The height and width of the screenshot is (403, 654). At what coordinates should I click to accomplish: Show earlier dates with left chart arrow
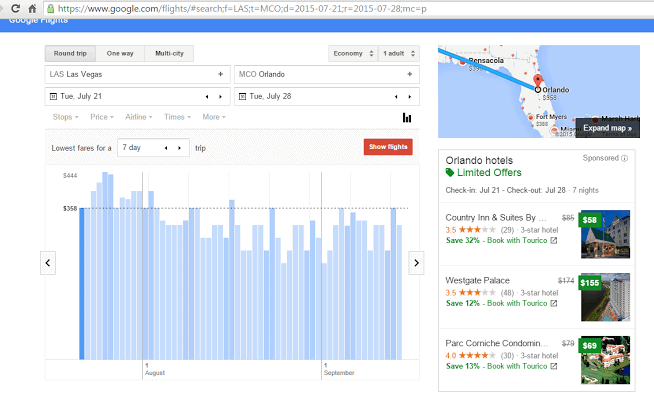48,263
